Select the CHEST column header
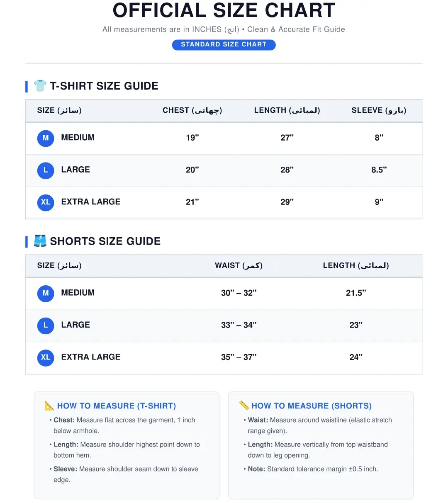Image resolution: width=448 pixels, height=503 pixels. pyautogui.click(x=192, y=110)
